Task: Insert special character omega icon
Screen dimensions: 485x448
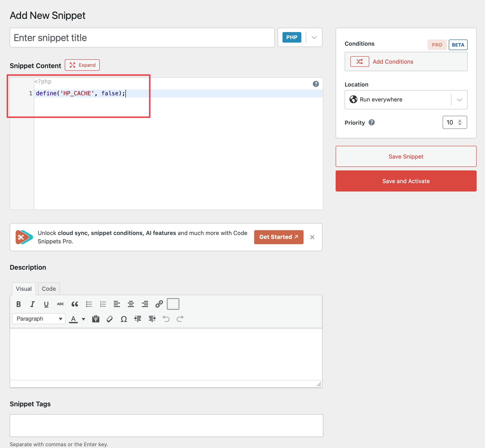Action: pyautogui.click(x=124, y=319)
